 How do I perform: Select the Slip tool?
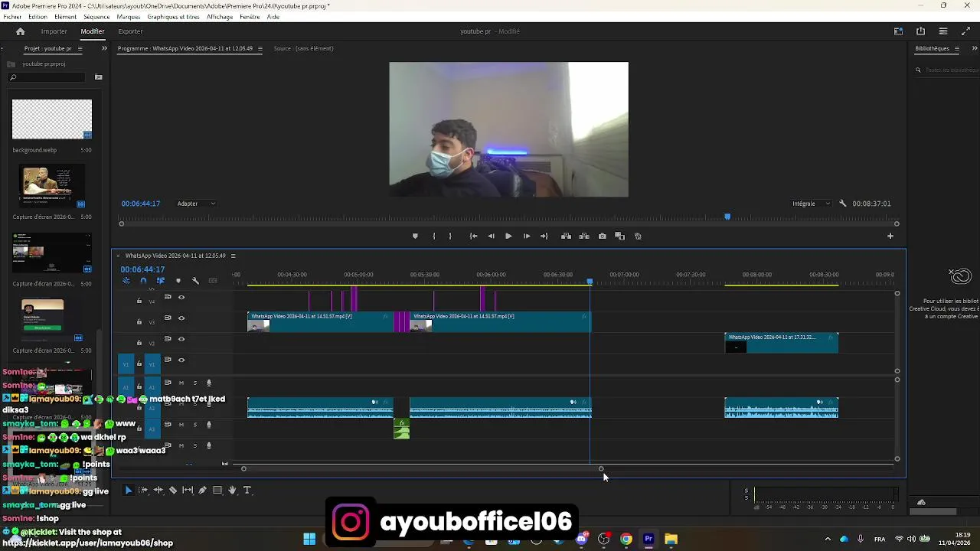tap(188, 490)
